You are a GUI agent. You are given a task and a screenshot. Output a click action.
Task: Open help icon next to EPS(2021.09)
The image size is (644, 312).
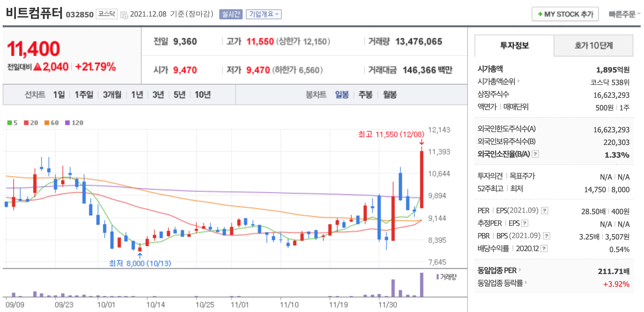pyautogui.click(x=545, y=211)
